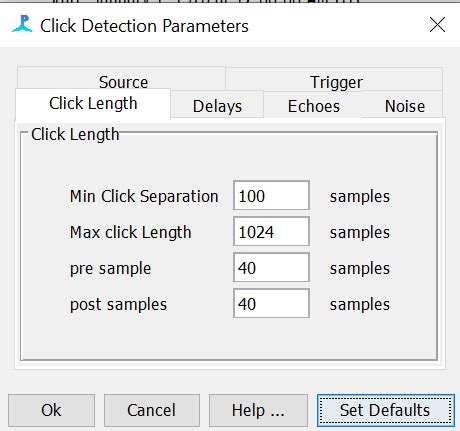The width and height of the screenshot is (460, 431).
Task: Select the pre sample input box
Action: click(271, 267)
